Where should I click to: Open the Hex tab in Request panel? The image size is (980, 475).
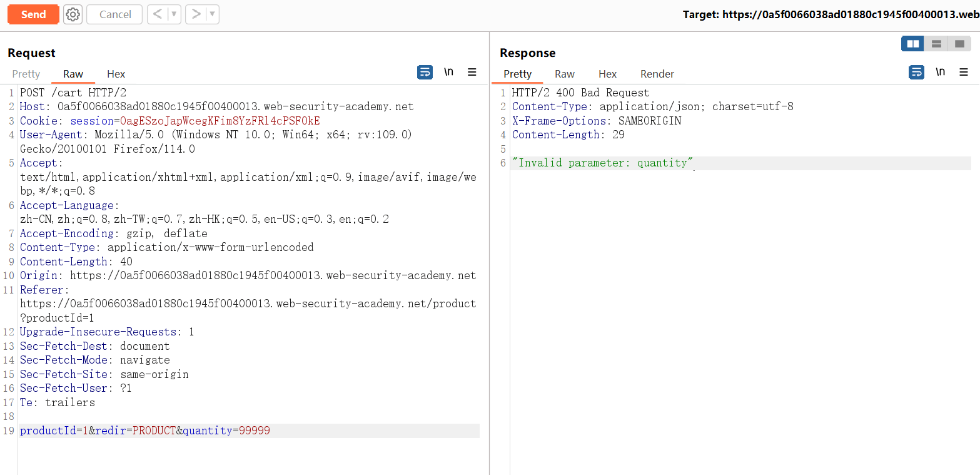116,74
